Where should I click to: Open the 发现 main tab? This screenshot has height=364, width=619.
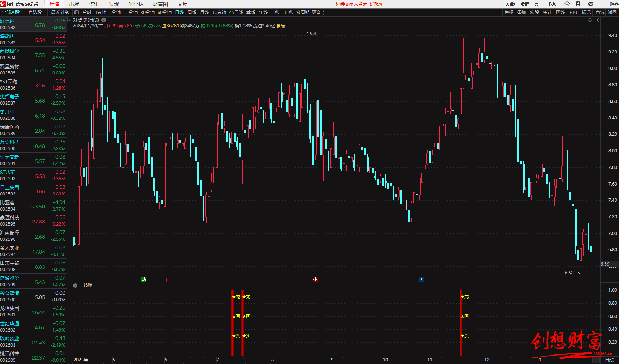[x=114, y=4]
